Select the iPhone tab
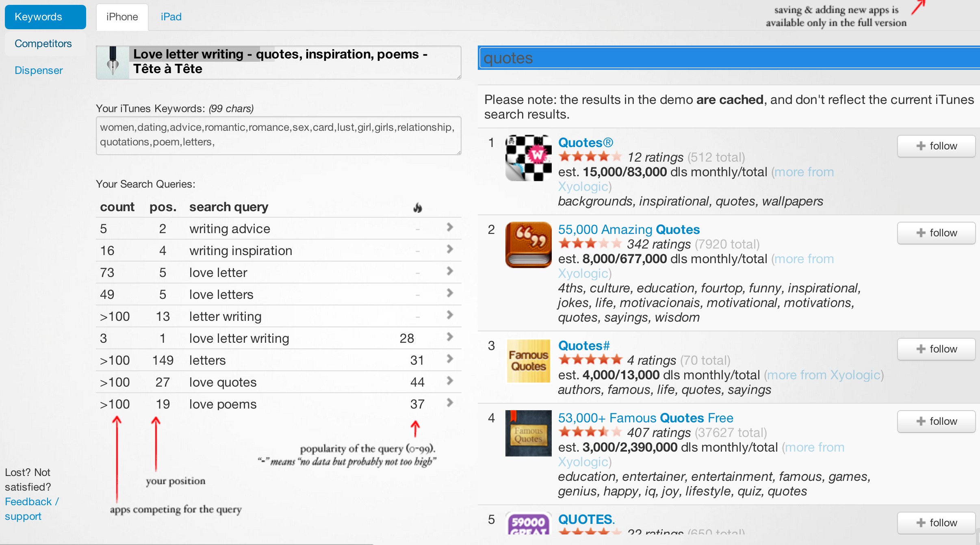Viewport: 980px width, 545px height. [x=122, y=17]
